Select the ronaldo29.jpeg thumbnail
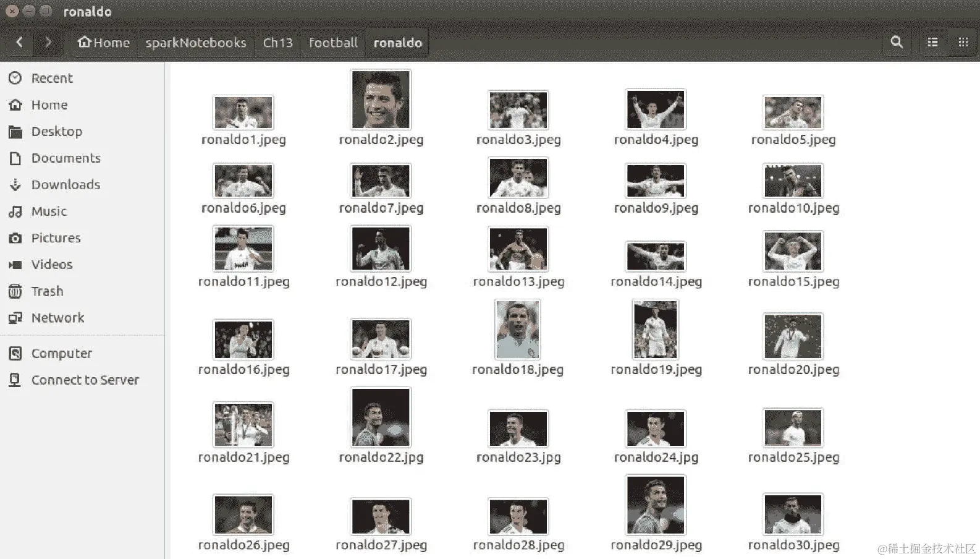 click(656, 505)
